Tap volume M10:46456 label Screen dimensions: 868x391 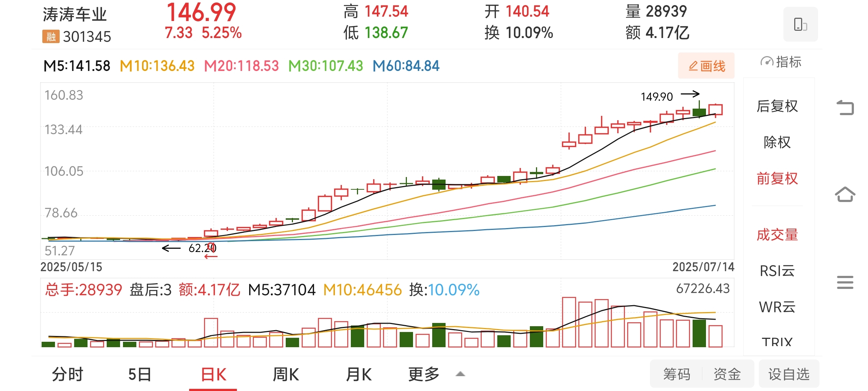point(362,290)
